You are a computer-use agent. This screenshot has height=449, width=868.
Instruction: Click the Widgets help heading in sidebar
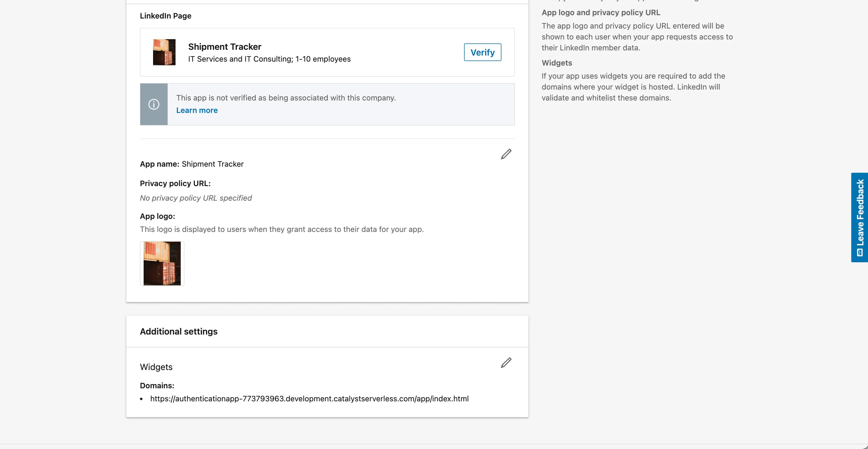tap(557, 63)
